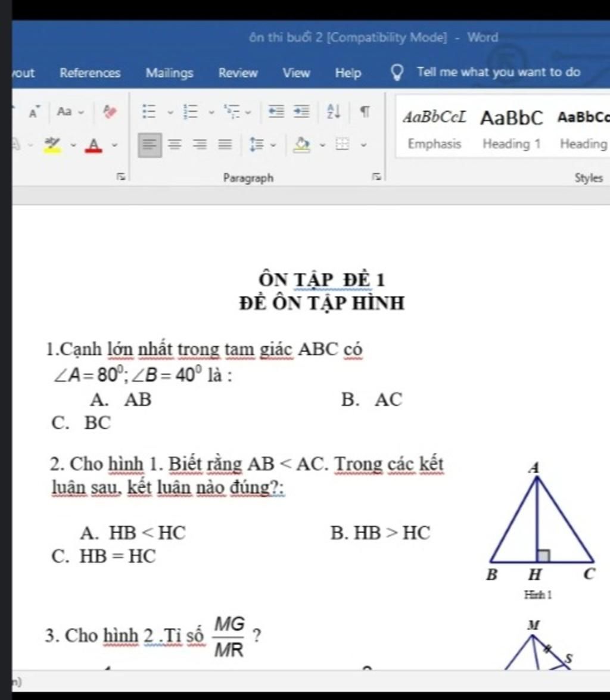Screen dimensions: 610x700
Task: Click the Hình 1 caption
Action: coord(538,595)
